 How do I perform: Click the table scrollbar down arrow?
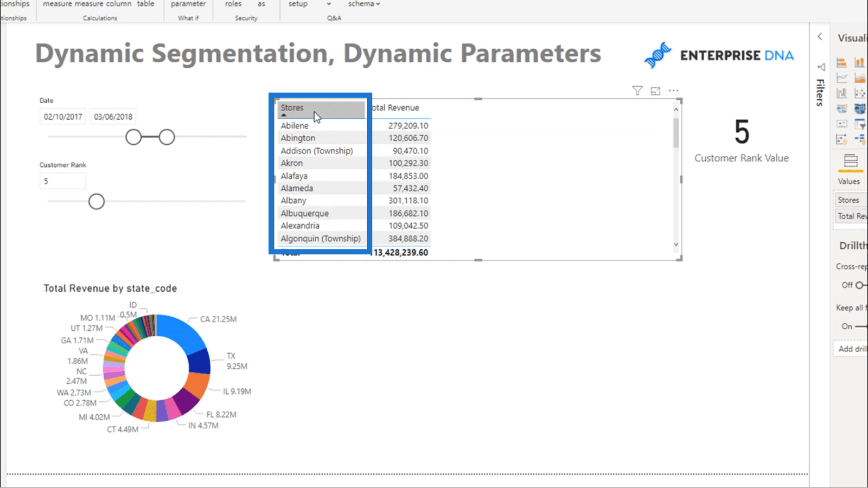click(676, 245)
